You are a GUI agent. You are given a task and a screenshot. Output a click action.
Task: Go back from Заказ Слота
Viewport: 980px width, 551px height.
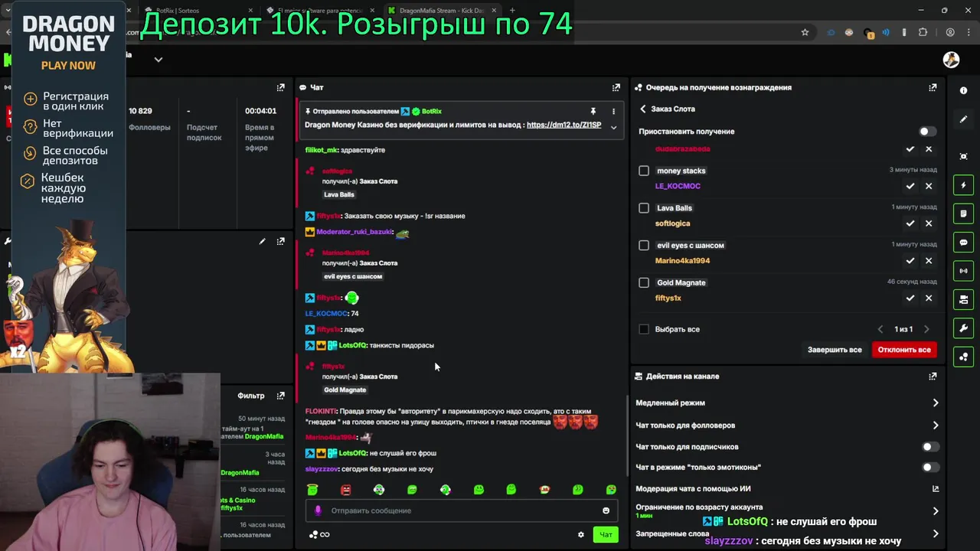[x=643, y=109]
